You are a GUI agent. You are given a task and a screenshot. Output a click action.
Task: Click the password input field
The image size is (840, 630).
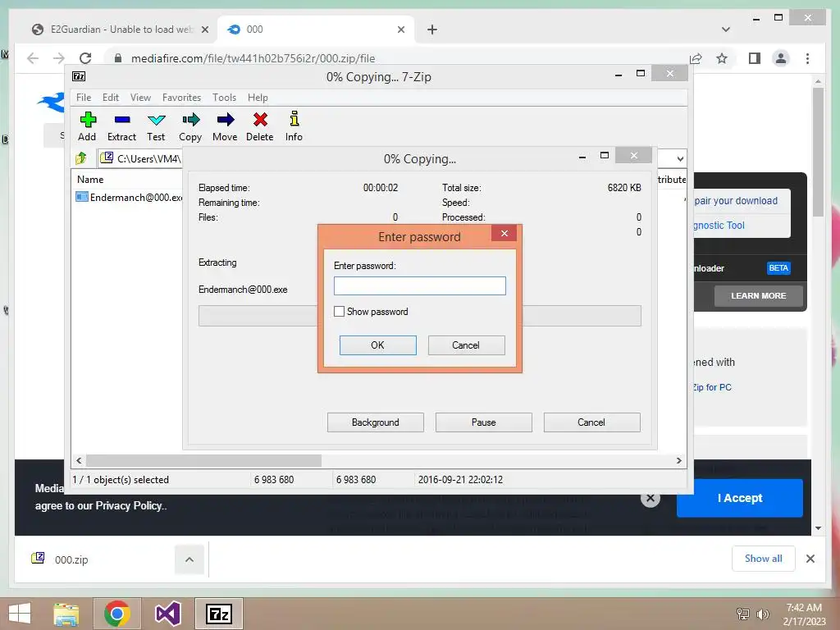coord(419,285)
